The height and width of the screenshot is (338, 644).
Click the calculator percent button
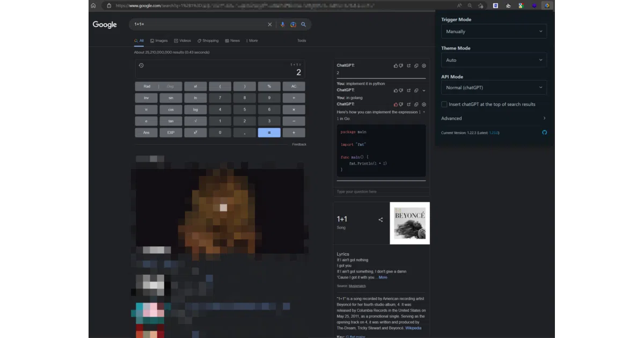(269, 86)
